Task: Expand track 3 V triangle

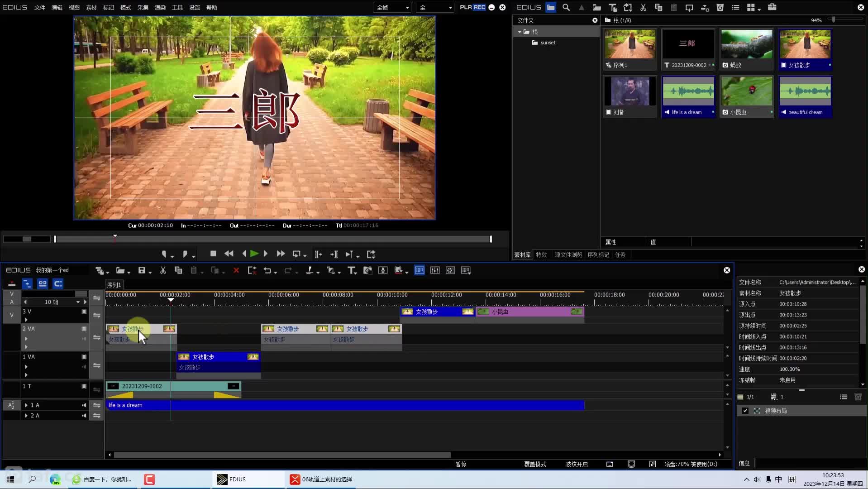Action: coord(26,320)
